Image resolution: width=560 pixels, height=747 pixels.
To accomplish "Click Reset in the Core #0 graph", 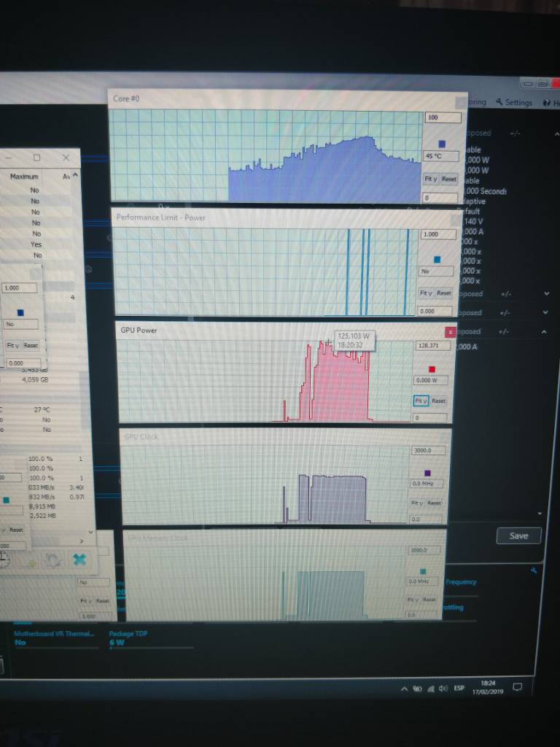I will [x=448, y=179].
